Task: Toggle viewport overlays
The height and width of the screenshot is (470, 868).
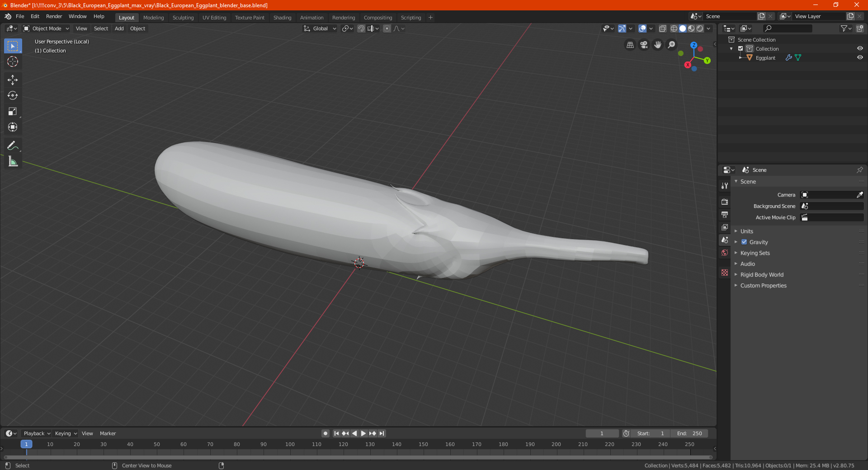Action: coord(642,28)
